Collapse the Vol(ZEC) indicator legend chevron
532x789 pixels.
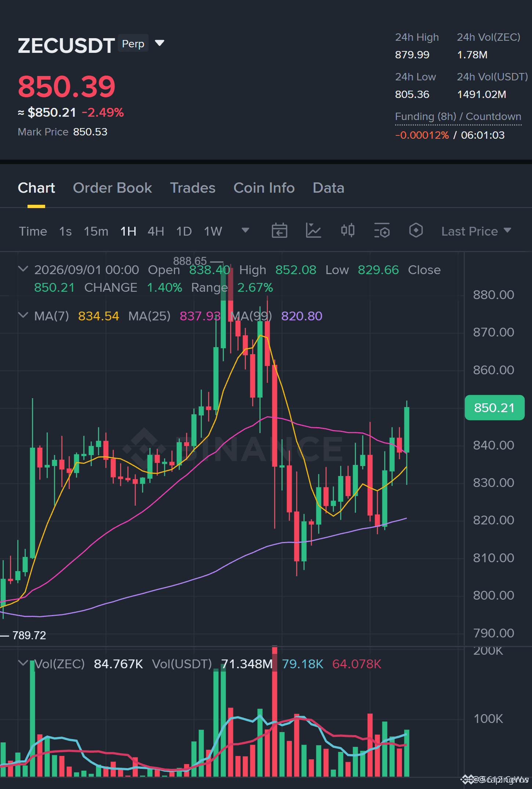coord(23,663)
